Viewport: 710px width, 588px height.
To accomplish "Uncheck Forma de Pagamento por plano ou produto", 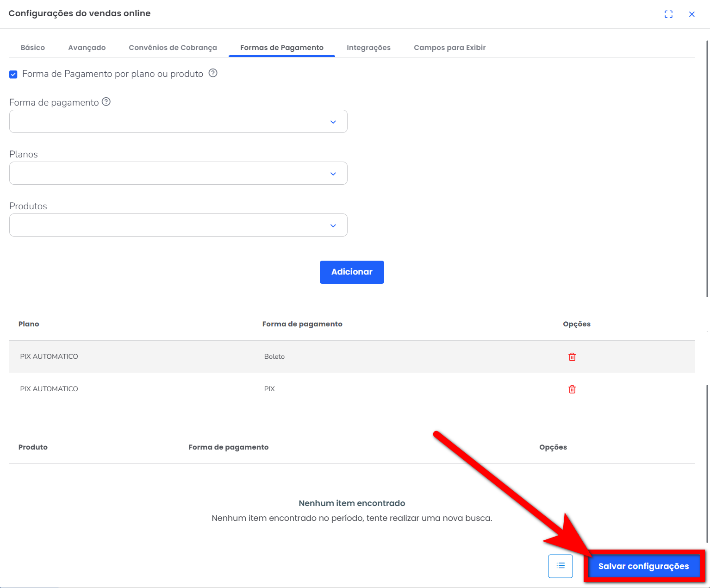I will (13, 75).
